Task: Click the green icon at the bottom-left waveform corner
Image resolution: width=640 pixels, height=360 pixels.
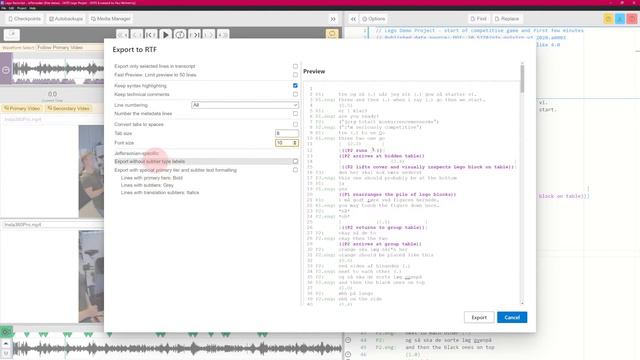Action: click(x=6, y=332)
